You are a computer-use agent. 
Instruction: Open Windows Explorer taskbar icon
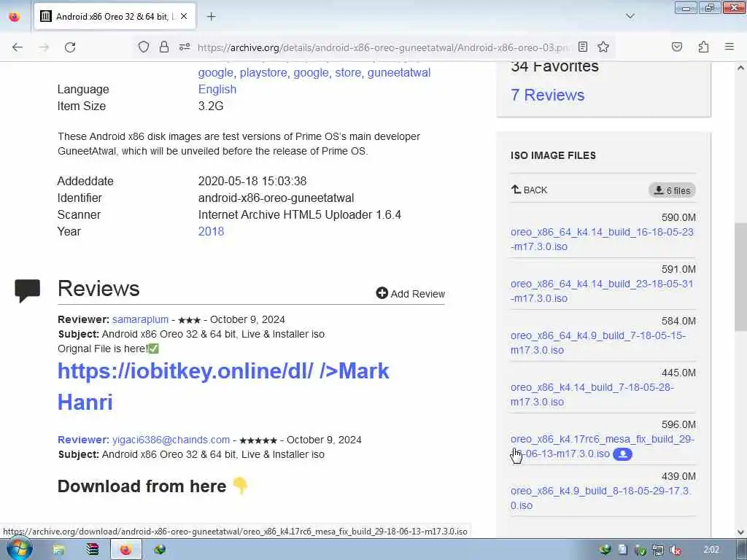[x=58, y=550]
